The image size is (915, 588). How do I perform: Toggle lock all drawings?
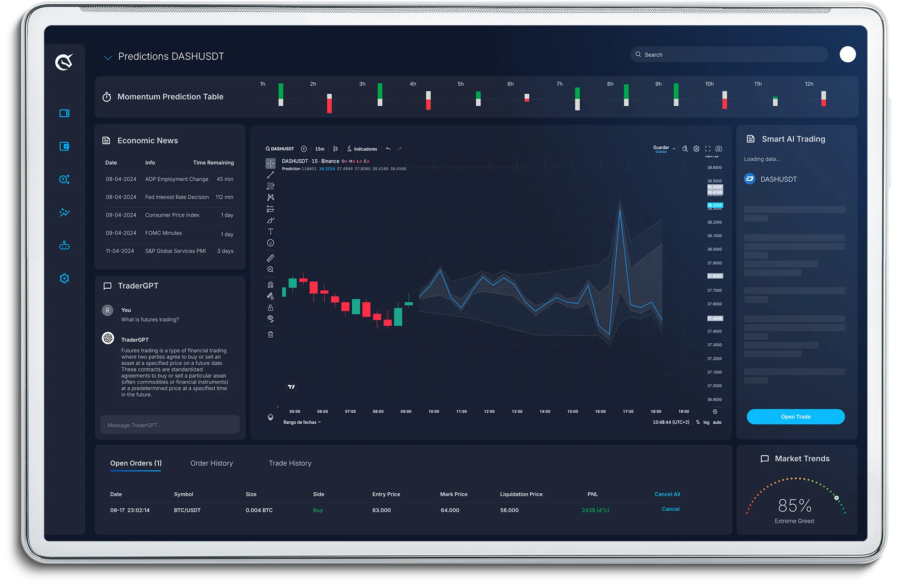[270, 307]
